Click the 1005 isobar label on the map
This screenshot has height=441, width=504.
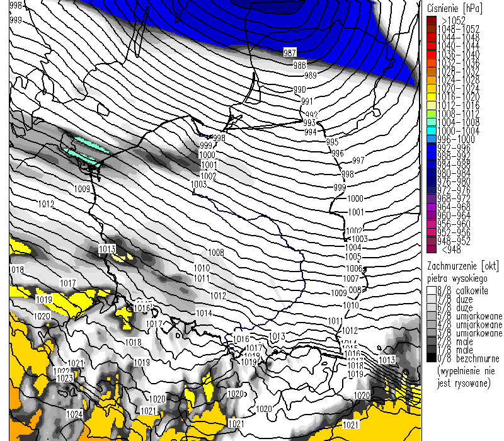click(353, 257)
